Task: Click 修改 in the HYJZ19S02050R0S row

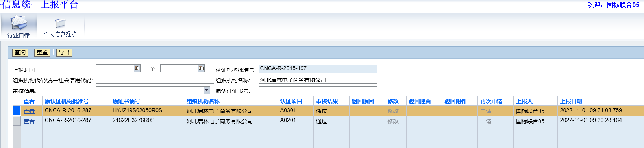Action: (x=393, y=111)
